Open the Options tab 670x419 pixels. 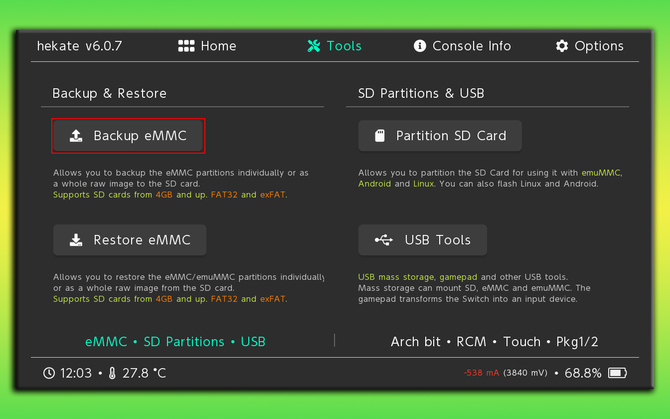[x=589, y=46]
